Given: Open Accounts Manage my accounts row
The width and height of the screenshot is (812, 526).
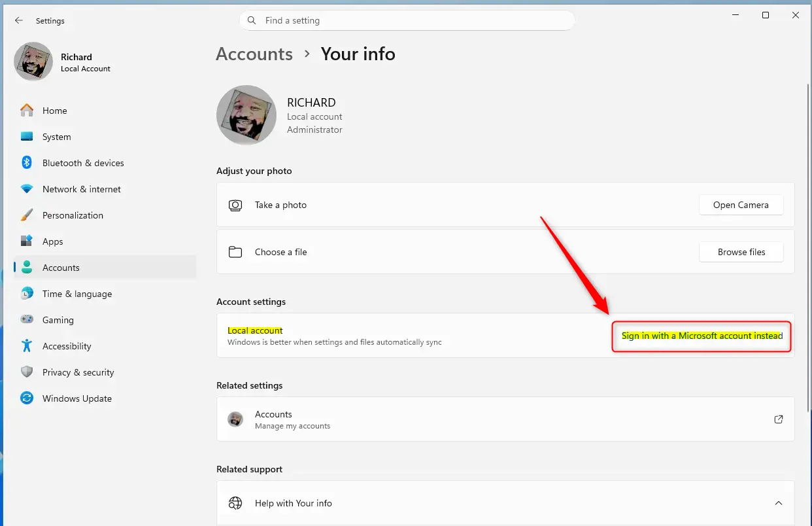Looking at the screenshot, I should click(x=505, y=419).
